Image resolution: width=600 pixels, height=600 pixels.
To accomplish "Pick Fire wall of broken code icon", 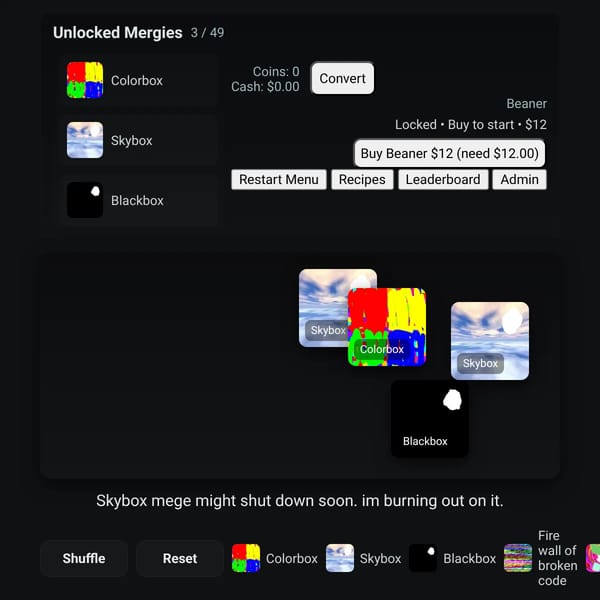I will (x=518, y=558).
